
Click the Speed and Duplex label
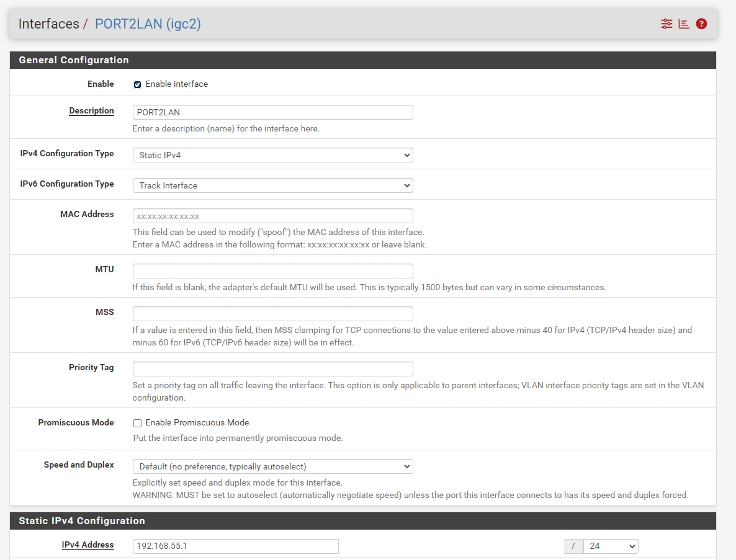point(79,464)
